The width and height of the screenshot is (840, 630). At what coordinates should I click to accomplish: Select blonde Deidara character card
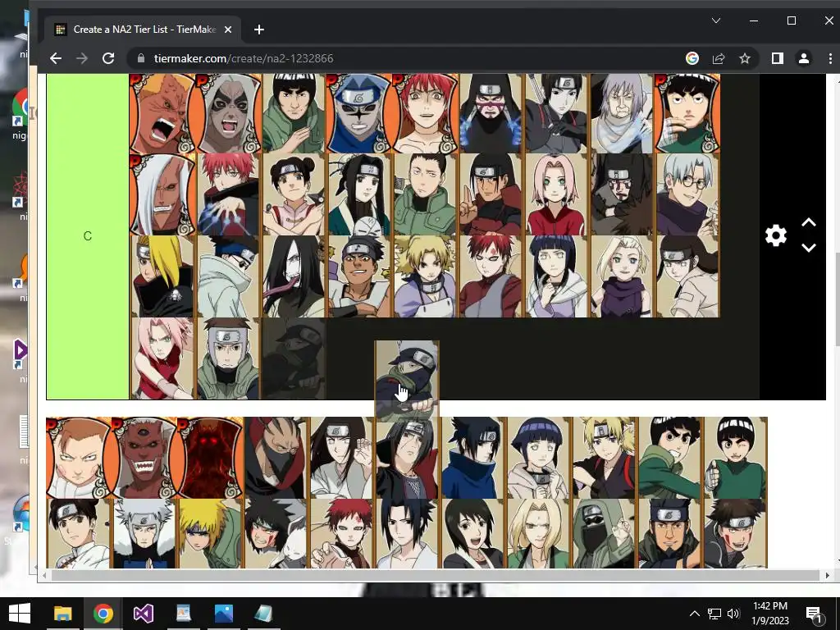(162, 276)
